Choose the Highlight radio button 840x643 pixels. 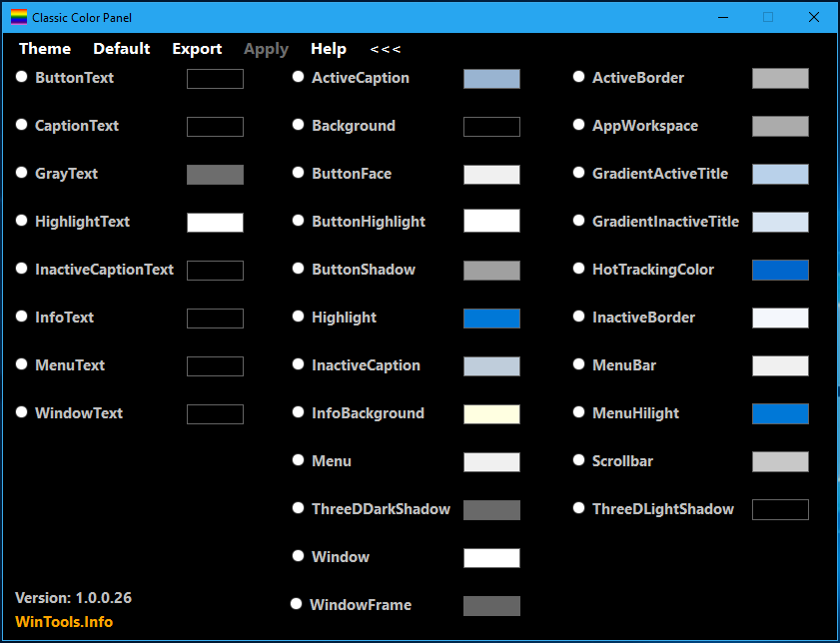point(299,317)
